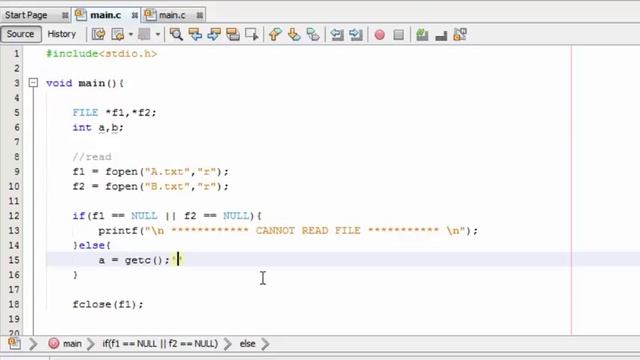
Task: Switch to Source view button
Action: click(20, 34)
